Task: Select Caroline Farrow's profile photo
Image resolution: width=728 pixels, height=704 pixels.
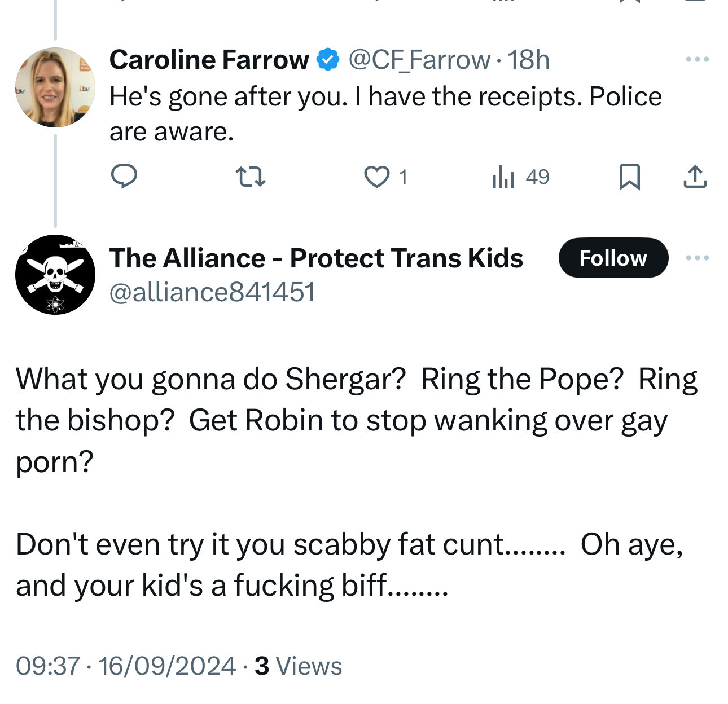Action: (x=55, y=87)
